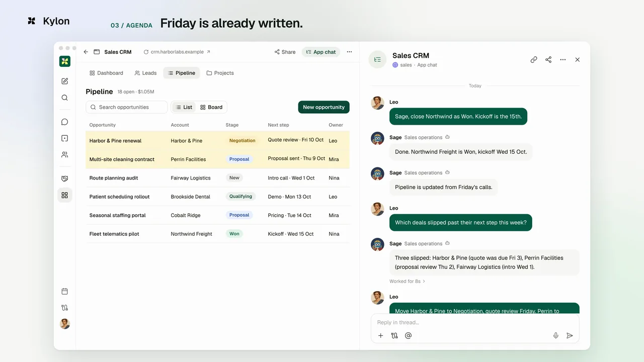Open the Dashboard tab
The image size is (644, 362).
tap(106, 73)
